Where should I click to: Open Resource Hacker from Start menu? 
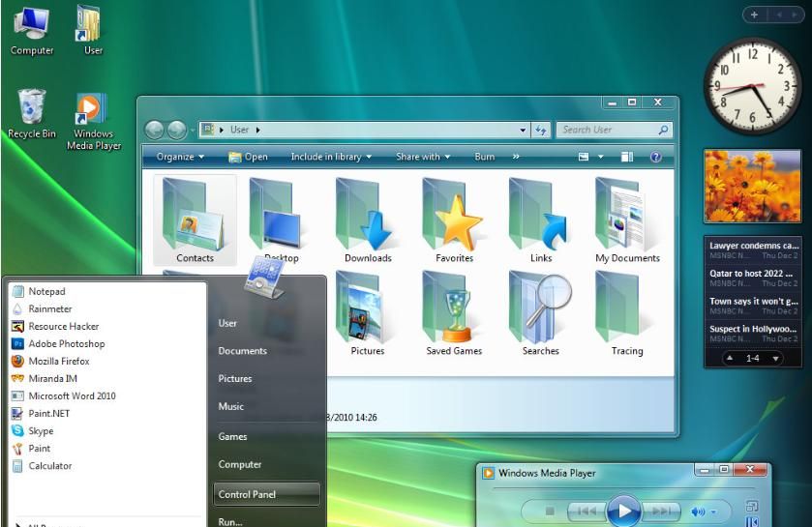107,326
